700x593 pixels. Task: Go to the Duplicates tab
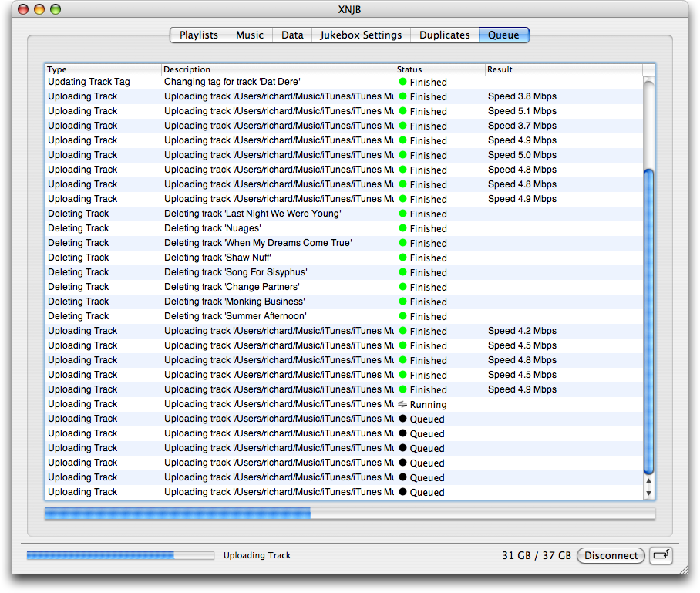(445, 35)
